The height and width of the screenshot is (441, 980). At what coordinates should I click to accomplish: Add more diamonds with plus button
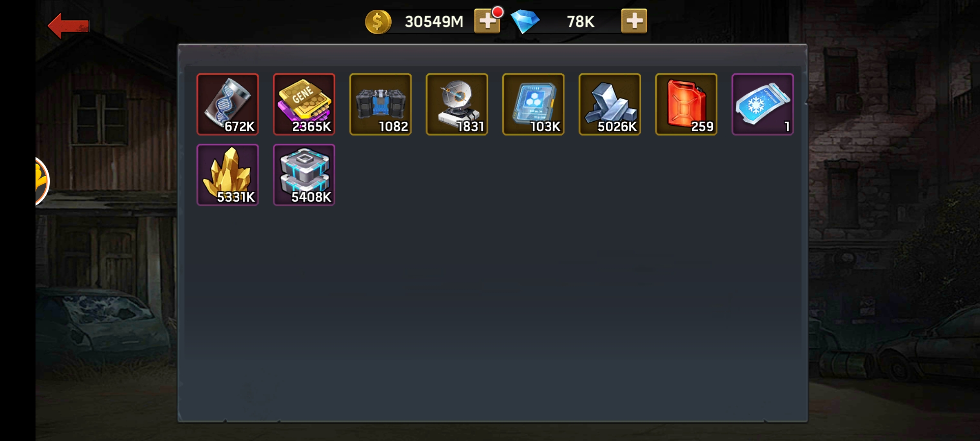pos(634,21)
